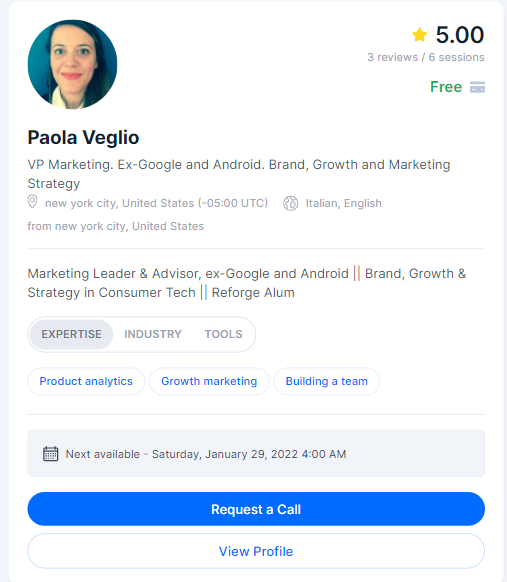Image resolution: width=507 pixels, height=582 pixels.
Task: Click the yellow rating star icon
Action: 419,35
